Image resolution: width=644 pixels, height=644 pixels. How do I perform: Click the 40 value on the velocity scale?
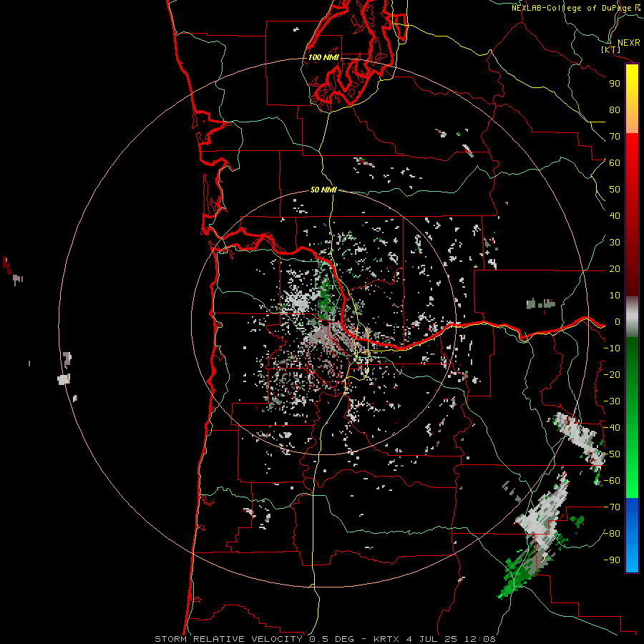[615, 215]
